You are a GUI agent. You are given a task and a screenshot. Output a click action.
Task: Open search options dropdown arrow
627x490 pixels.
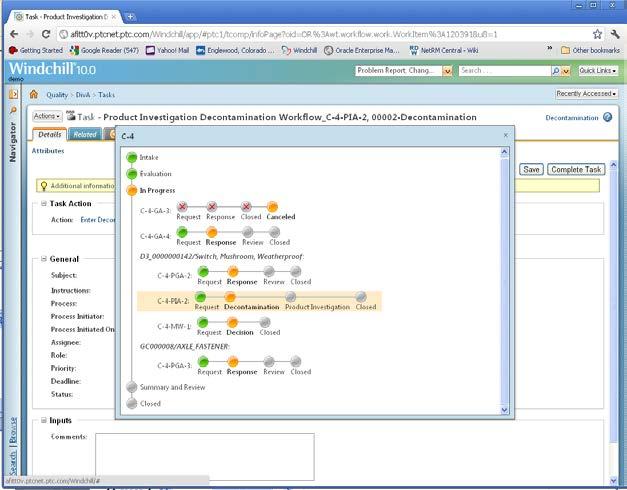pos(565,71)
